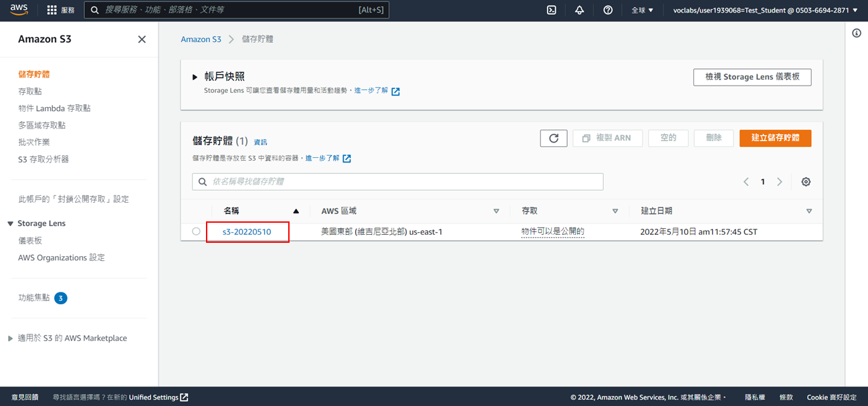Focus the top services search box
Viewport: 868px width, 406px height.
click(237, 10)
